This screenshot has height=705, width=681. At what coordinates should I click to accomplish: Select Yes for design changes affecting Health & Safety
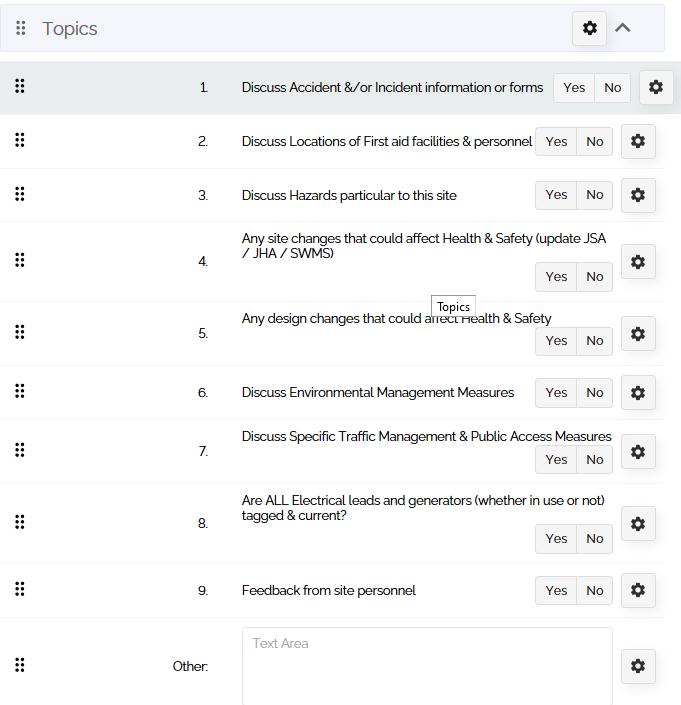click(x=556, y=341)
